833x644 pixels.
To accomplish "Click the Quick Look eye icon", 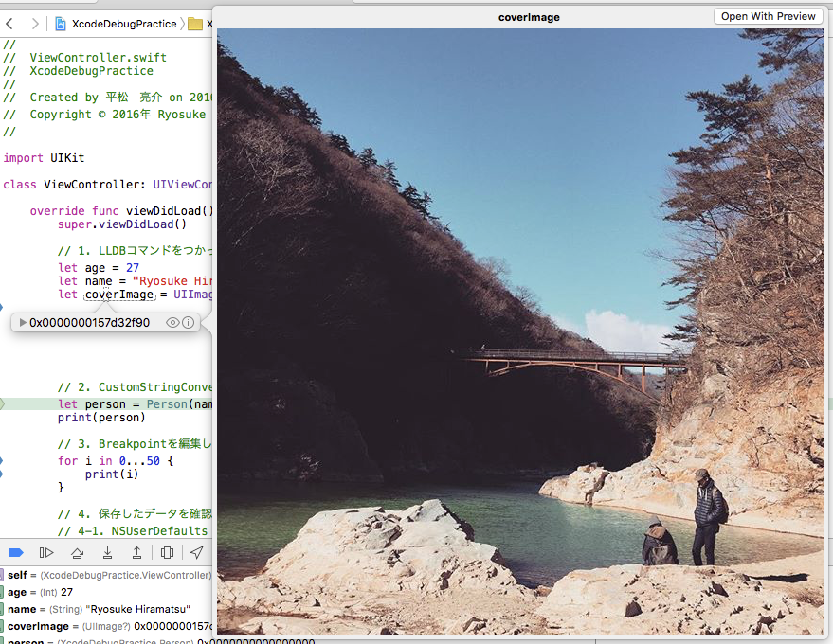I will pyautogui.click(x=172, y=322).
